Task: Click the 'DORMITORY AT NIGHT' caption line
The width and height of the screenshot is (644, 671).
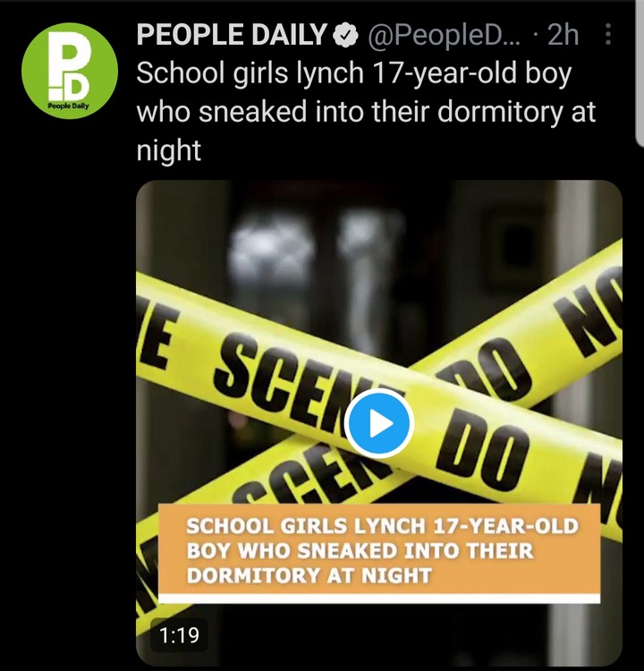Action: (309, 575)
